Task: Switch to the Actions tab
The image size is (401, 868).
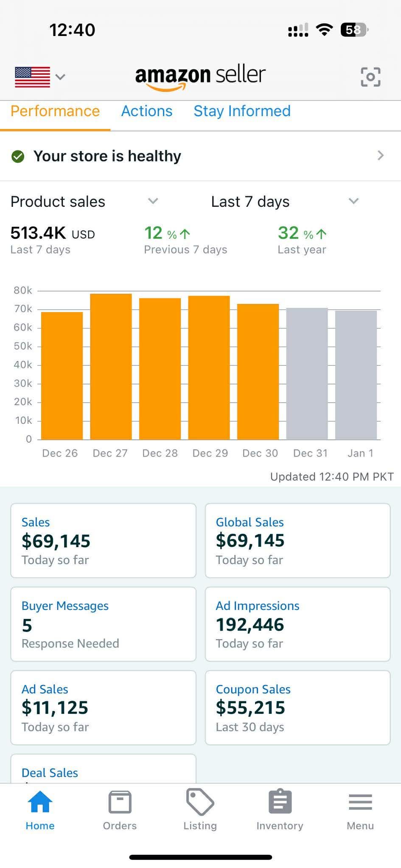Action: [146, 111]
